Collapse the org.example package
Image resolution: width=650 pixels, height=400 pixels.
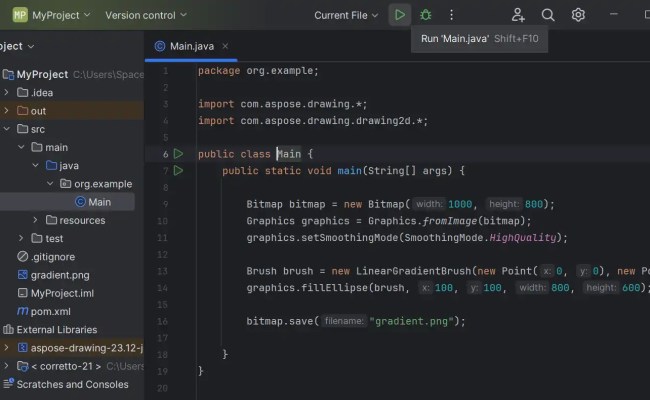tap(50, 184)
